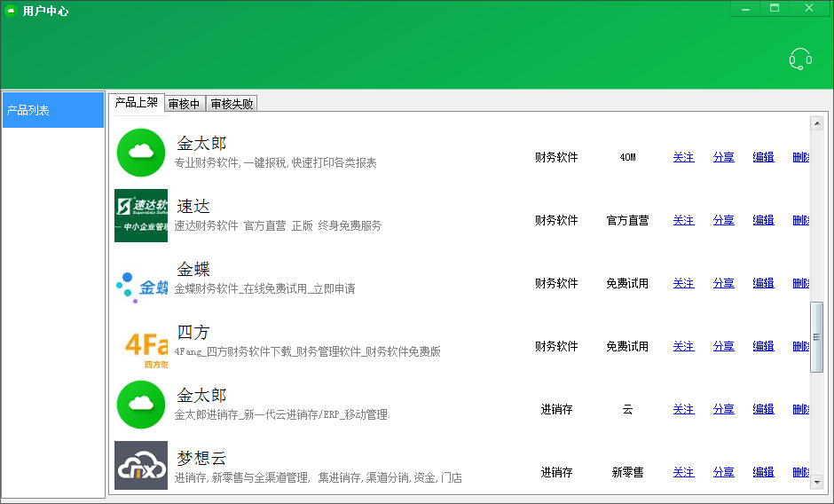This screenshot has width=834, height=504.
Task: Click the 新零售 tag in 梦想云 row
Action: [627, 472]
